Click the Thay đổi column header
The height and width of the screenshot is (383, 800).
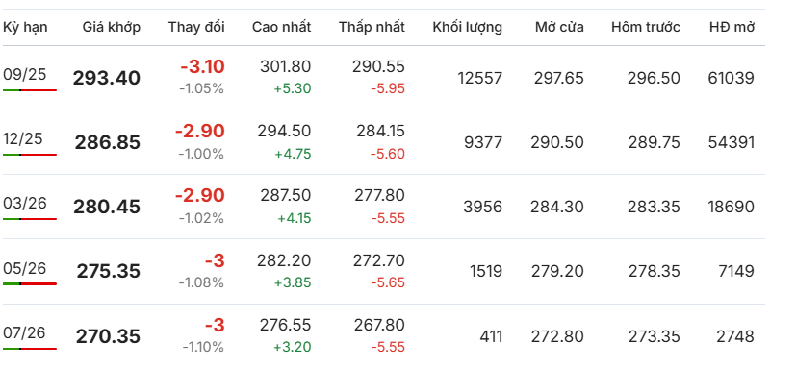[196, 27]
